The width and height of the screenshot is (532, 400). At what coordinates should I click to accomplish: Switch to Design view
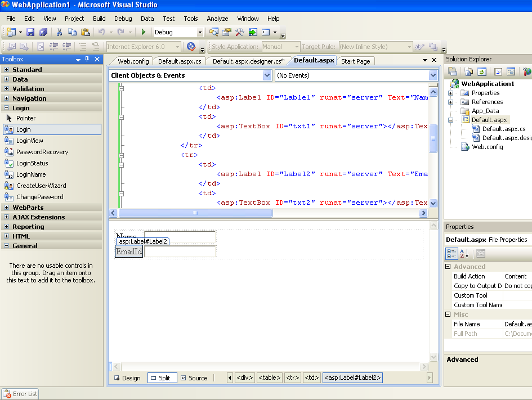(x=127, y=378)
